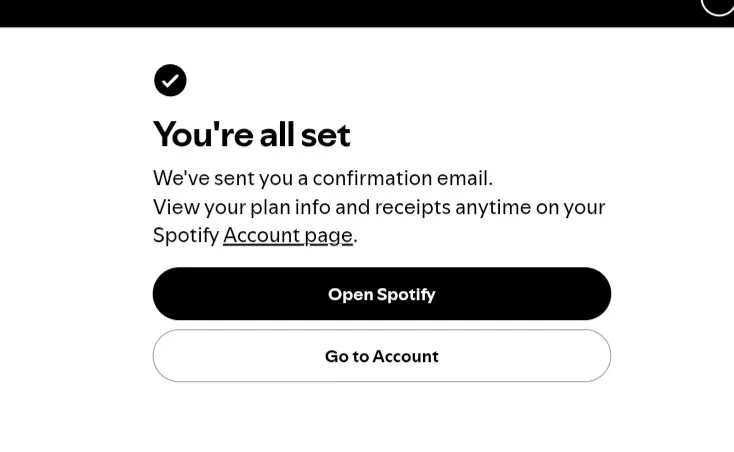Click the word "anytime" in the plan info line

tap(493, 208)
